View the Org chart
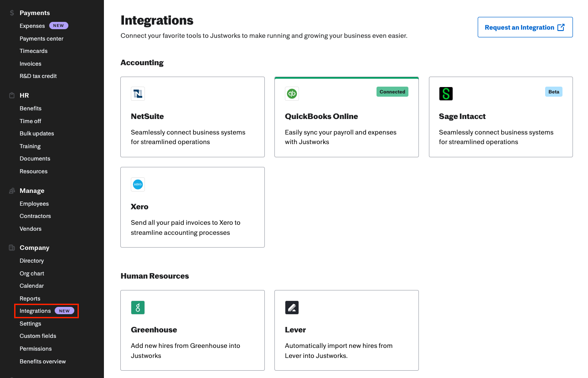Viewport: 588px width, 378px height. (x=32, y=274)
